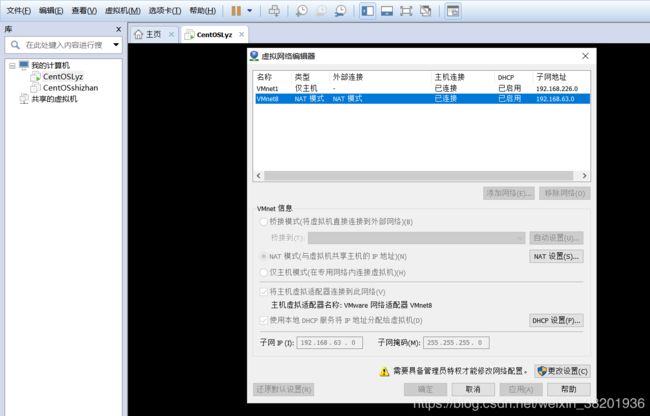
Task: Select the 仅主机模式 radio button
Action: tap(263, 273)
